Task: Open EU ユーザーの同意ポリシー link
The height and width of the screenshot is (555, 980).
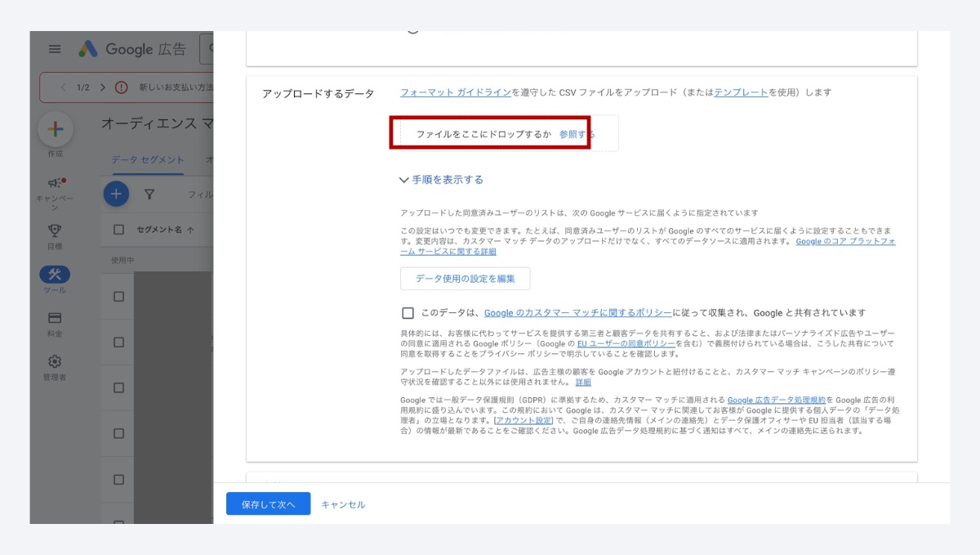Action: pos(626,344)
